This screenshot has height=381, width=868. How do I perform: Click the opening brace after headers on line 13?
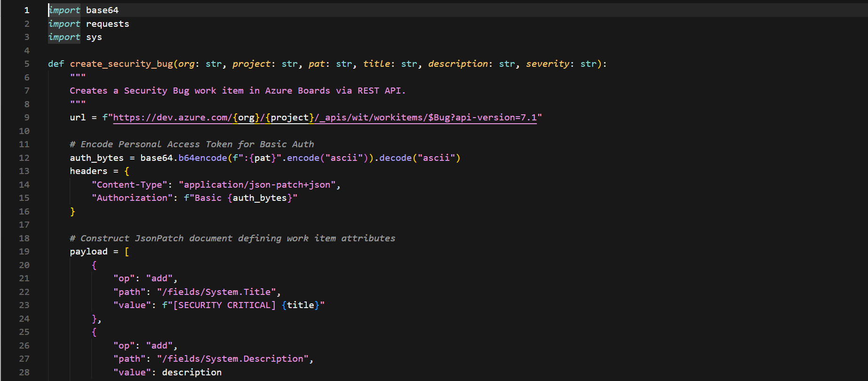[x=127, y=171]
